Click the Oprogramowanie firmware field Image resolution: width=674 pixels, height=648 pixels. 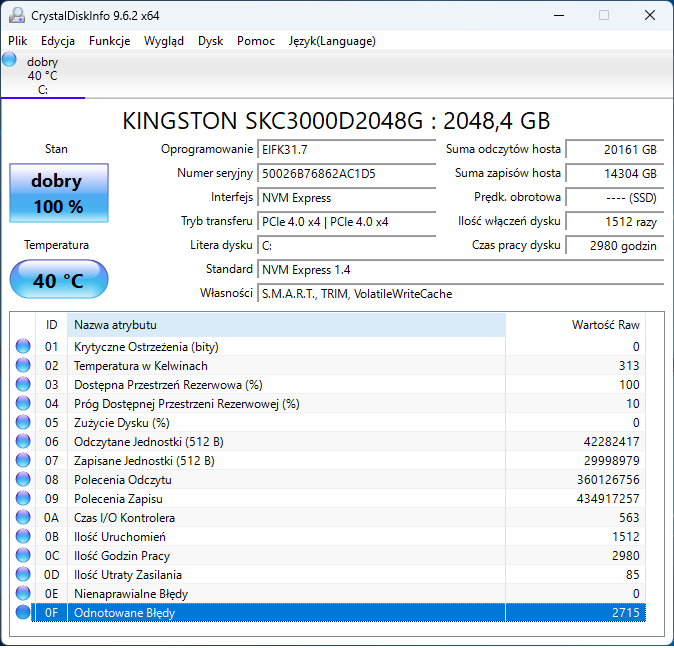click(x=347, y=149)
